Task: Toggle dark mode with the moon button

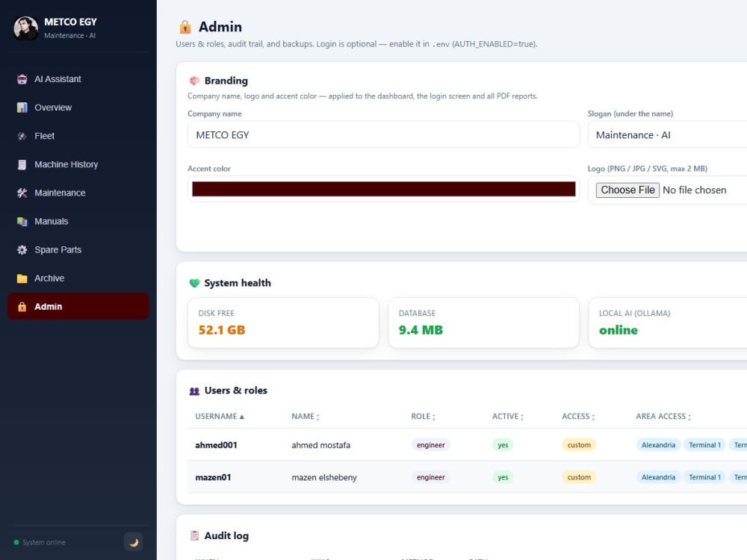Action: pyautogui.click(x=134, y=542)
